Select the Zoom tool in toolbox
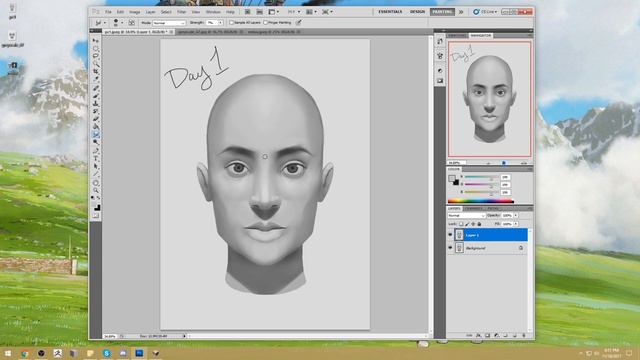Viewport: 640px width, 360px height. pos(96,190)
